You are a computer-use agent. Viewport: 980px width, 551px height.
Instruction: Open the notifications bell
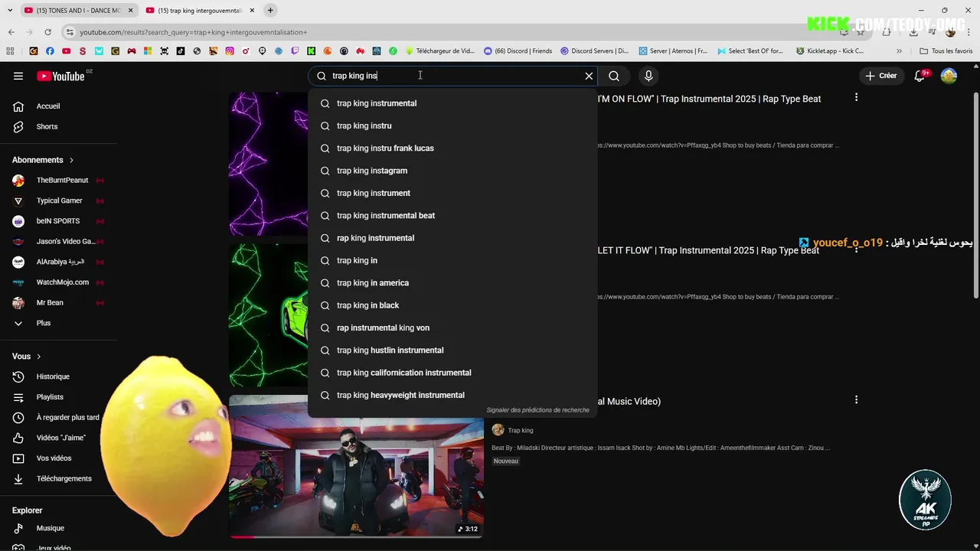[920, 76]
